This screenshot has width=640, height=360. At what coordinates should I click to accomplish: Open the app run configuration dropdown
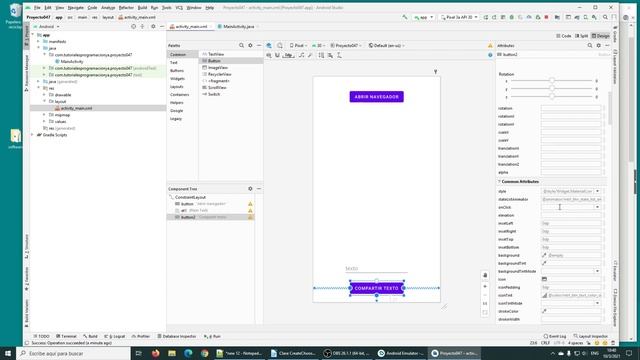click(424, 17)
